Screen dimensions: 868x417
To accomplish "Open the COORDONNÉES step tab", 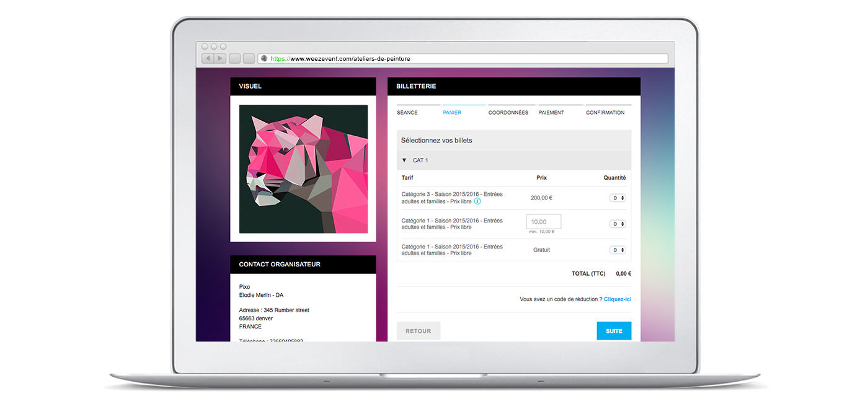I will (508, 113).
